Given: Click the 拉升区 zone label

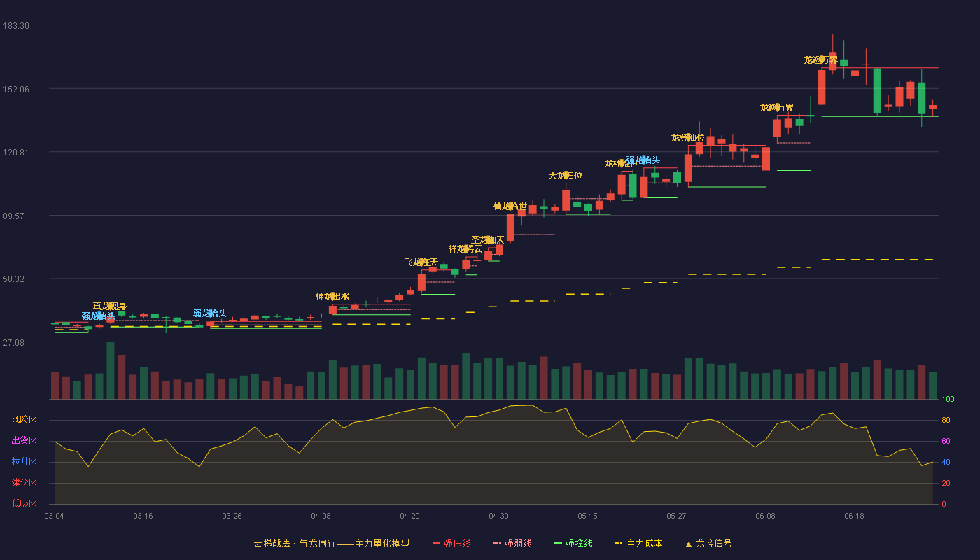Looking at the screenshot, I should (24, 462).
